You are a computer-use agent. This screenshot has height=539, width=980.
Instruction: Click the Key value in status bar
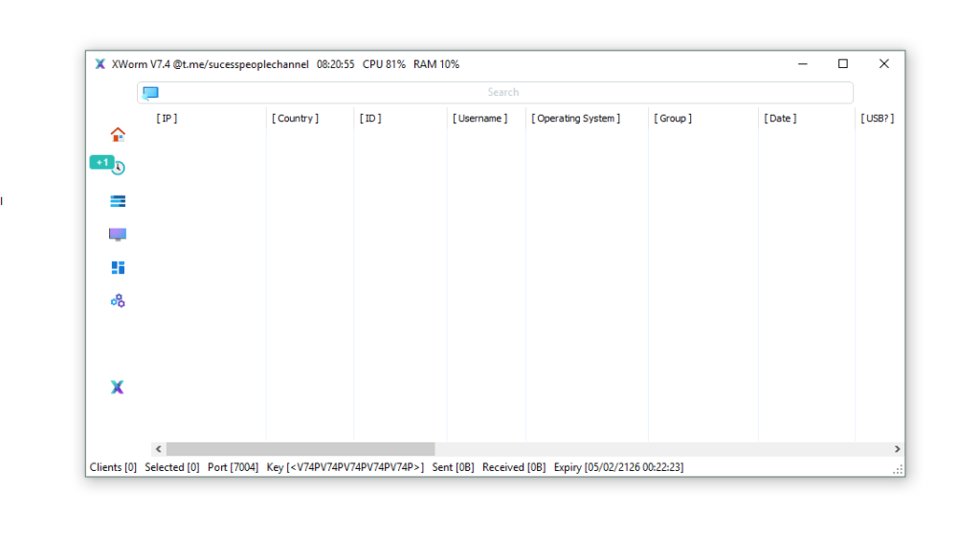click(x=345, y=467)
